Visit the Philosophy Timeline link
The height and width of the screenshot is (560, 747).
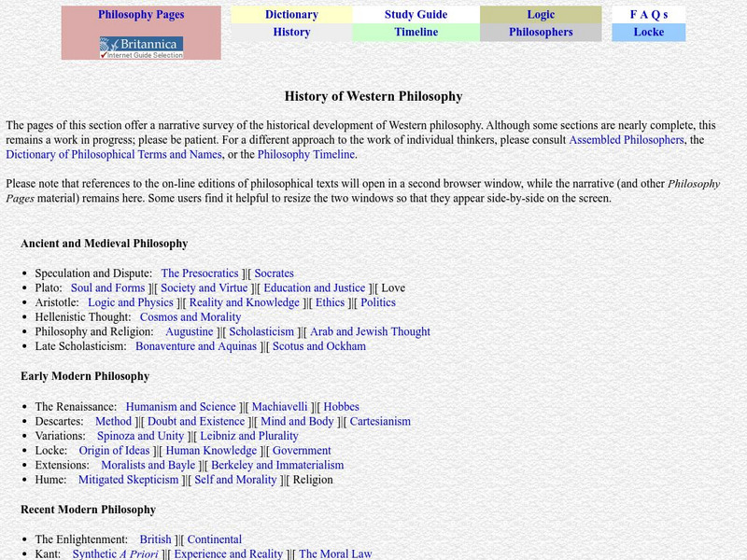306,155
